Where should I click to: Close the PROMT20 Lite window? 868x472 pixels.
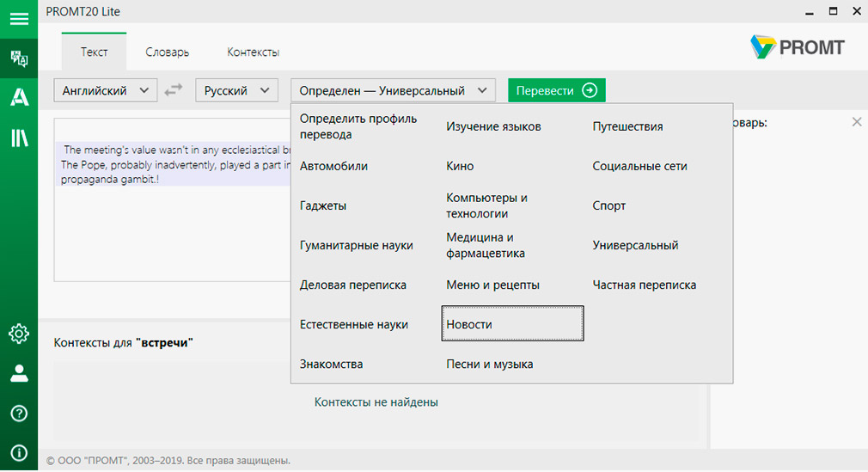tap(856, 12)
